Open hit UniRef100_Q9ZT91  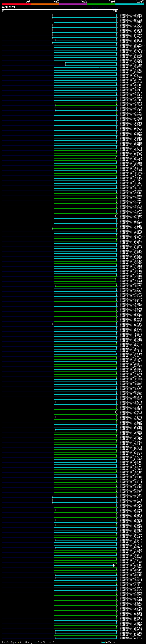[x=131, y=15]
